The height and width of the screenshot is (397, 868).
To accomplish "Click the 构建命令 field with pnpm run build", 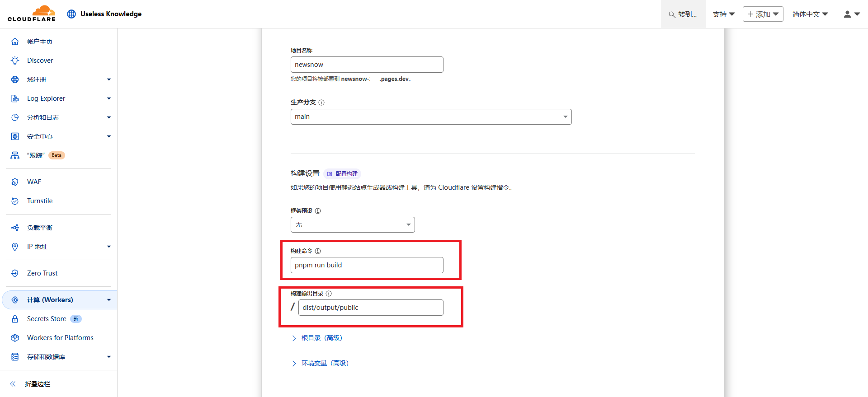I will (x=367, y=265).
